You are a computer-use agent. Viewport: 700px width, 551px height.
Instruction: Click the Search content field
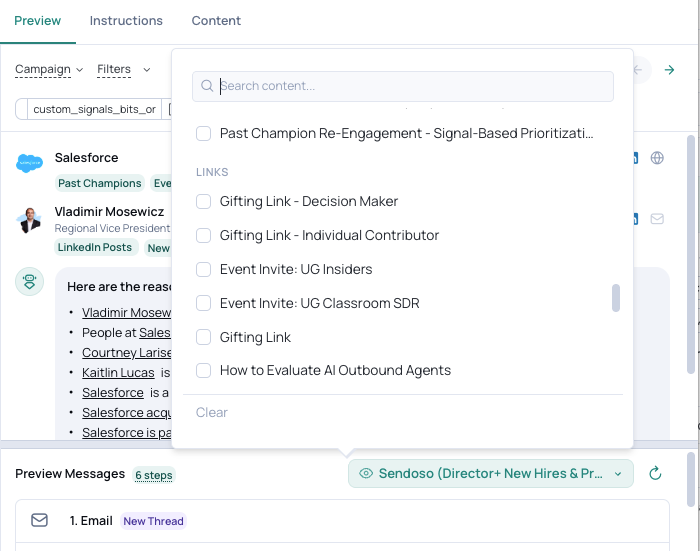[403, 86]
